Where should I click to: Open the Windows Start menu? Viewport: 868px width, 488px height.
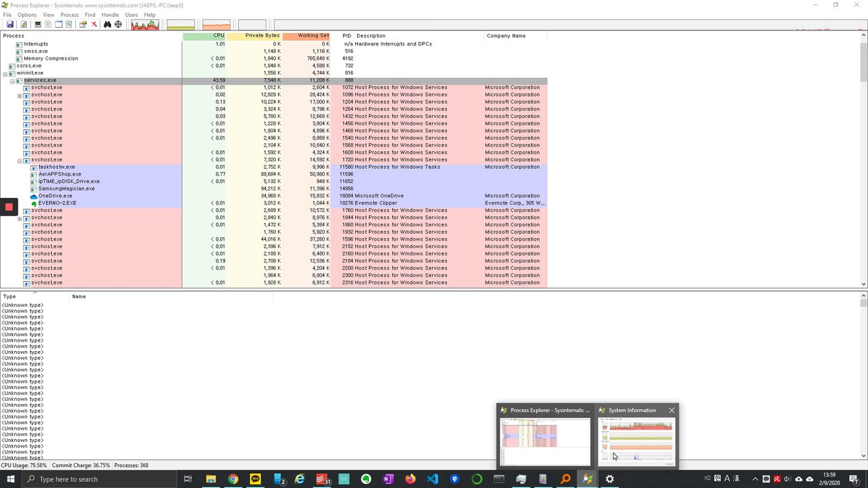tap(11, 479)
